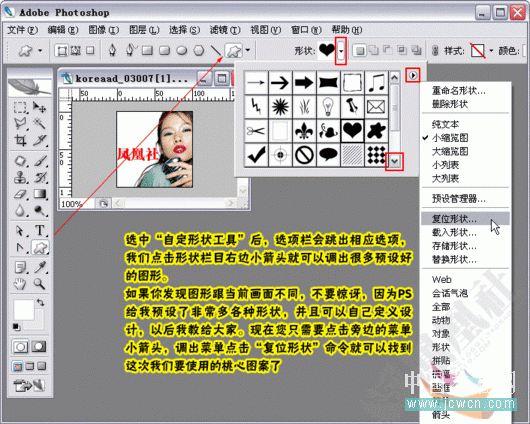The height and width of the screenshot is (424, 530).
Task: Open the 文件 menu
Action: tap(22, 30)
